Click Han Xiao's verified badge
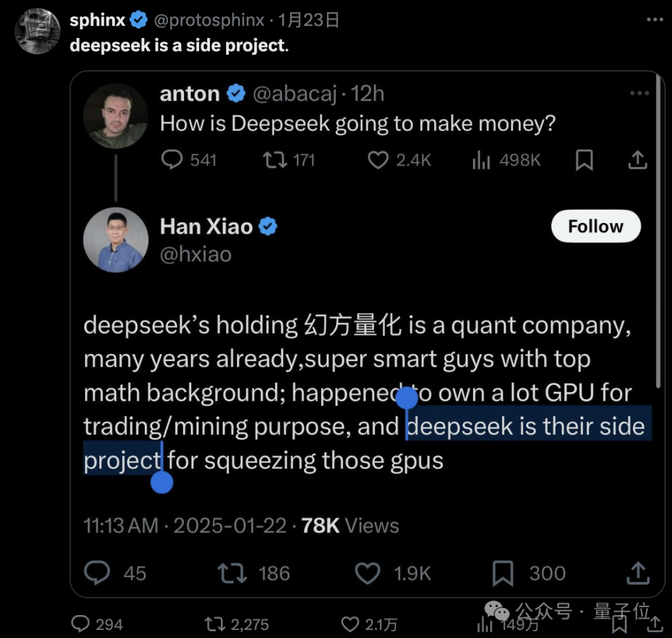This screenshot has height=638, width=672. click(x=268, y=226)
